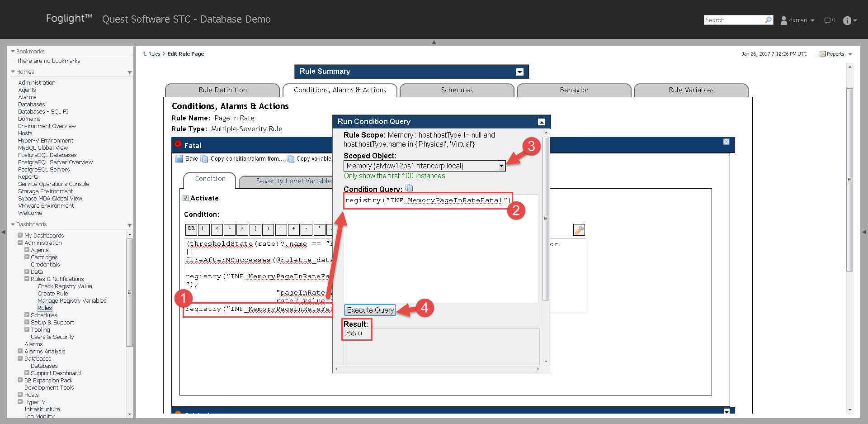This screenshot has height=424, width=868.
Task: Open Manage Registry Variables link
Action: [x=72, y=301]
